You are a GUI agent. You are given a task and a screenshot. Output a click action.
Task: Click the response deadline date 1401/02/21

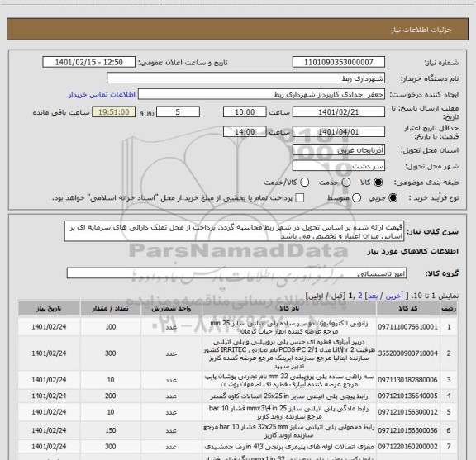pos(339,112)
